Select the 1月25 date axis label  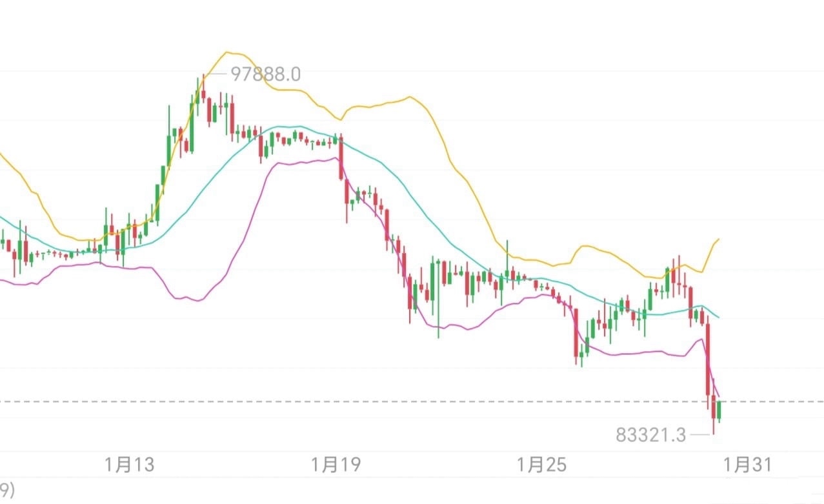[x=543, y=464]
